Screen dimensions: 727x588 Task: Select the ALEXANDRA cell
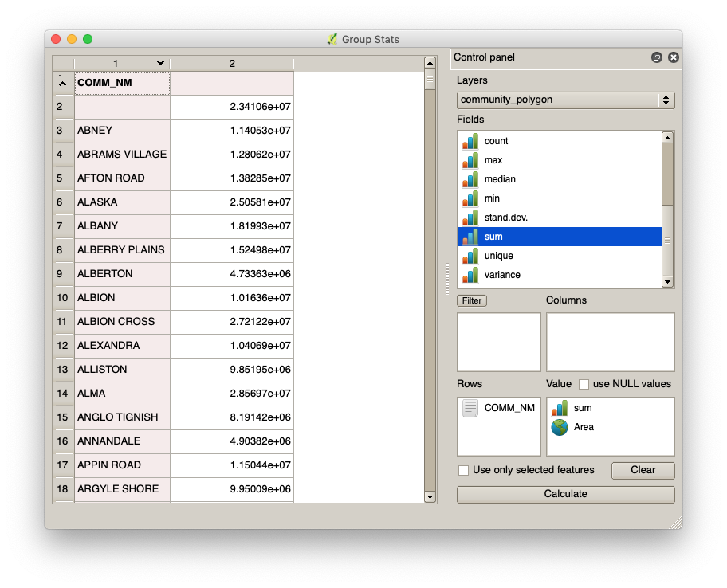click(x=123, y=346)
